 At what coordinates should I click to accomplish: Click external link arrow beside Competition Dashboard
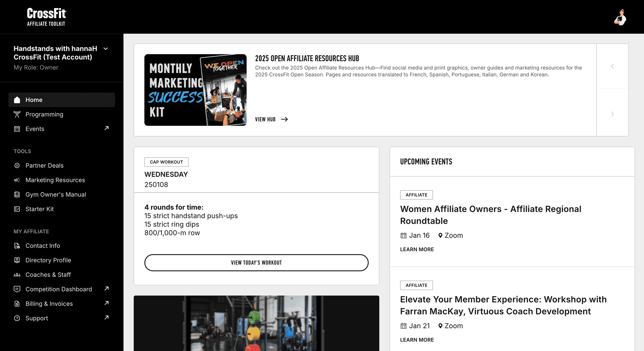(x=106, y=288)
